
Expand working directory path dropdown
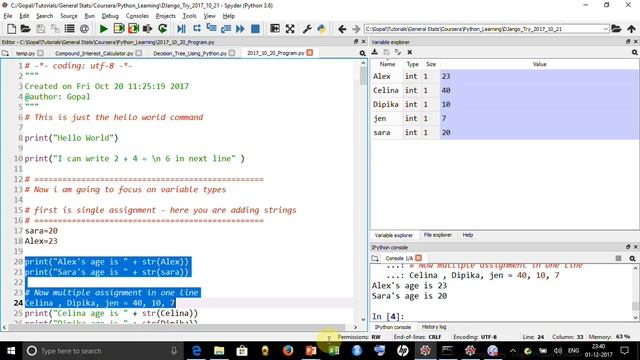[605, 29]
